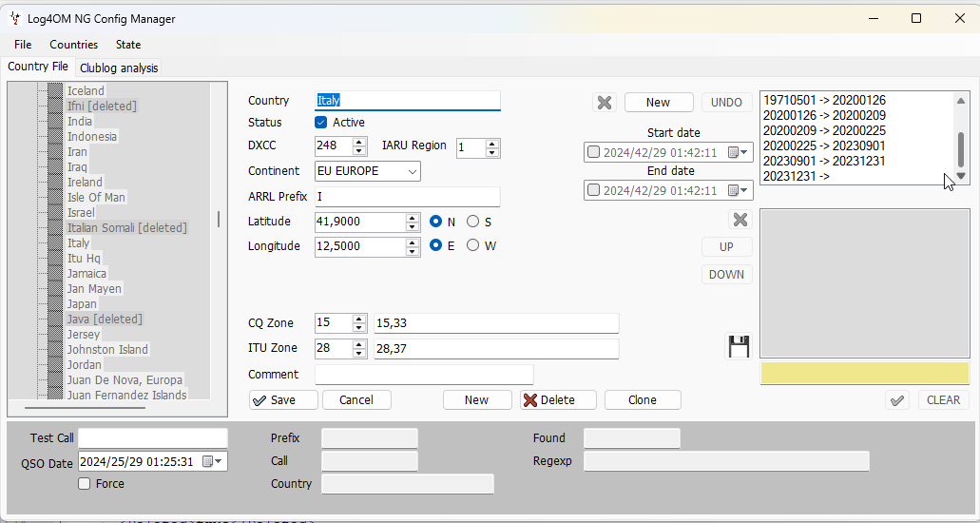
Task: Click the gray X icon above the UP button
Action: pyautogui.click(x=740, y=220)
